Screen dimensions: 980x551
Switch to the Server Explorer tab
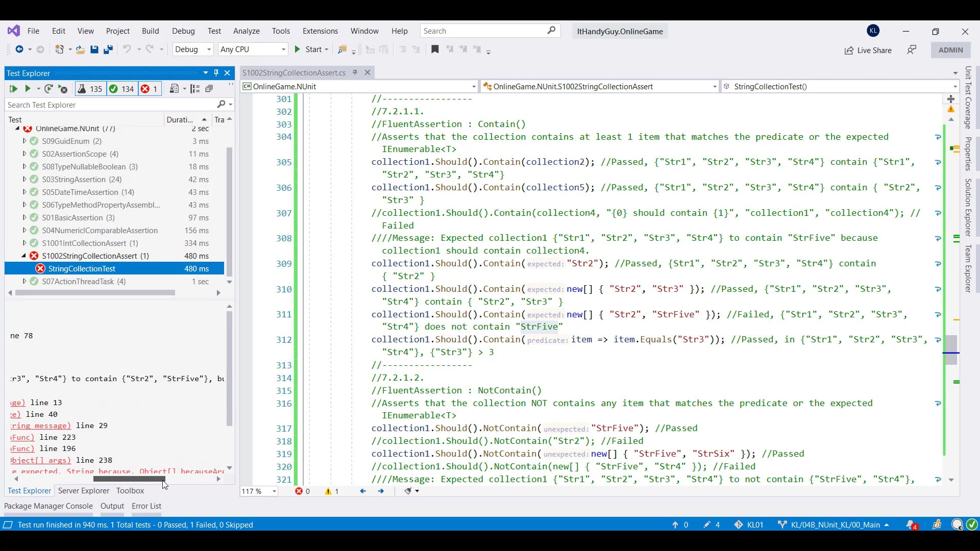click(x=83, y=491)
